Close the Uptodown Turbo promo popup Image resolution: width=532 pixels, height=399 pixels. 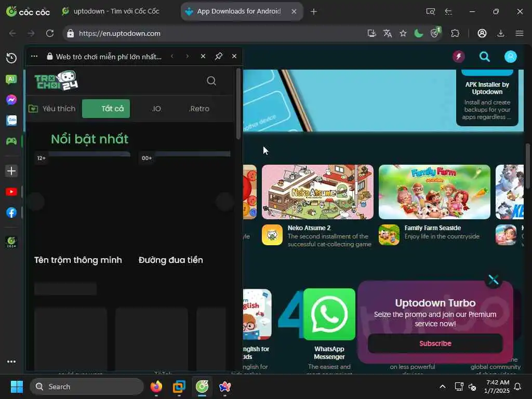tap(493, 280)
